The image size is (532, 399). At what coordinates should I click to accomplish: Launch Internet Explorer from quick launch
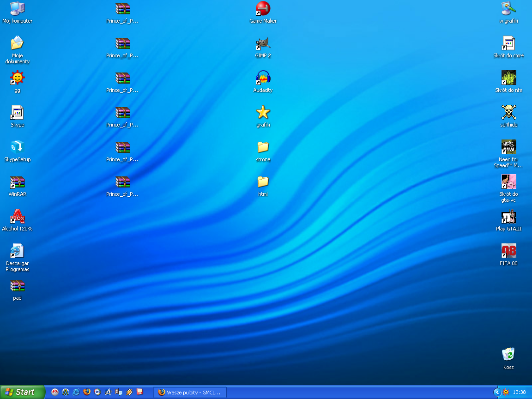coord(76,392)
